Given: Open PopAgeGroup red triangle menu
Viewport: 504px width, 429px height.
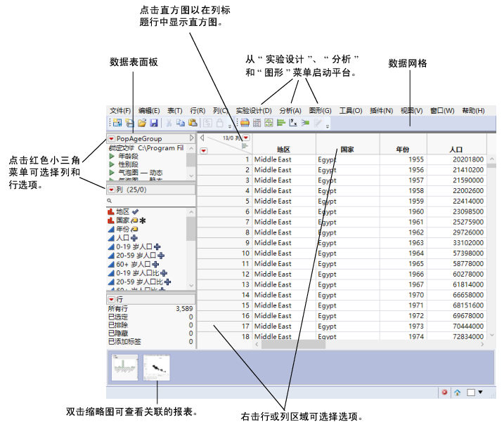Looking at the screenshot, I should tap(111, 139).
